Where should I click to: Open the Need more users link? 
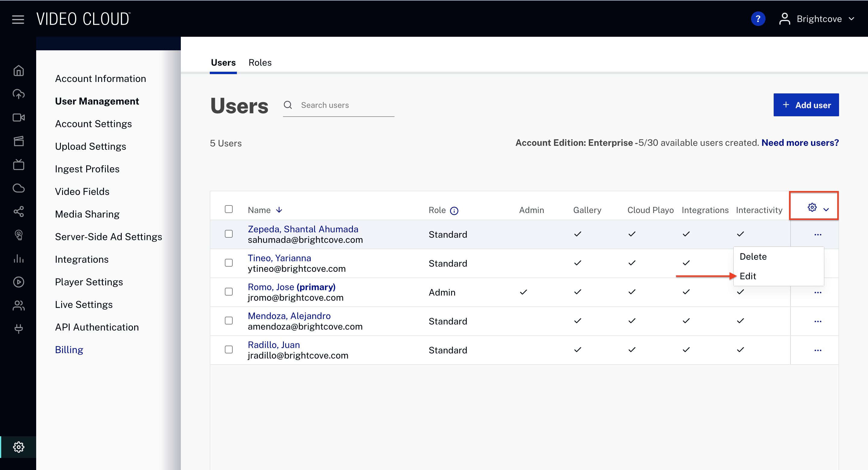pyautogui.click(x=800, y=143)
